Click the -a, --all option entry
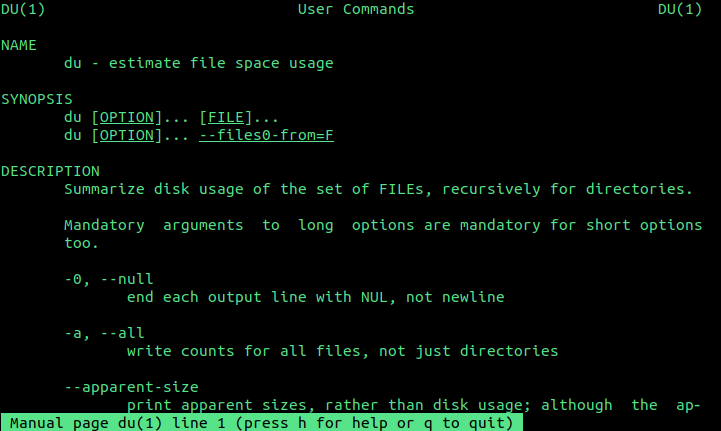 (104, 333)
